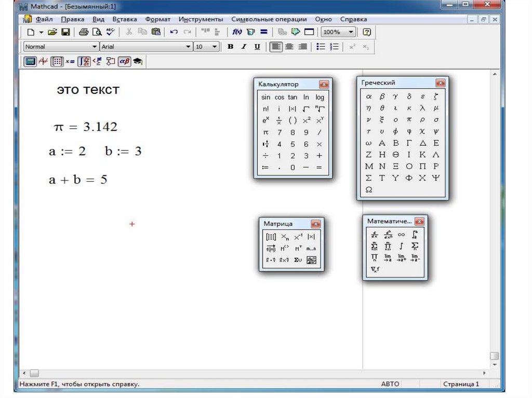Click the "это текст" text region
The width and height of the screenshot is (532, 398).
pyautogui.click(x=88, y=89)
